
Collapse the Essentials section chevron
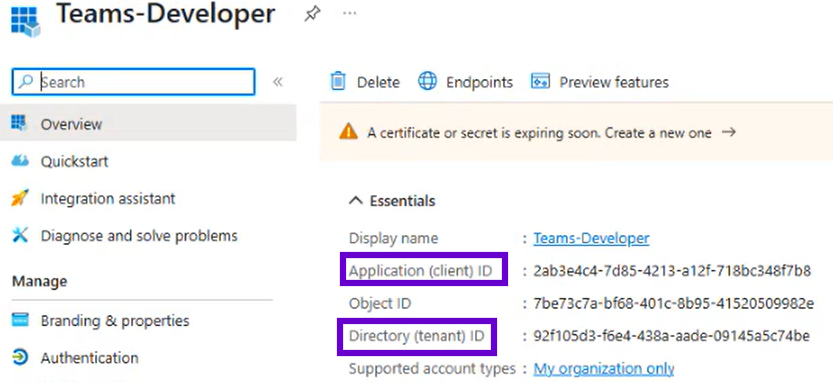click(356, 200)
